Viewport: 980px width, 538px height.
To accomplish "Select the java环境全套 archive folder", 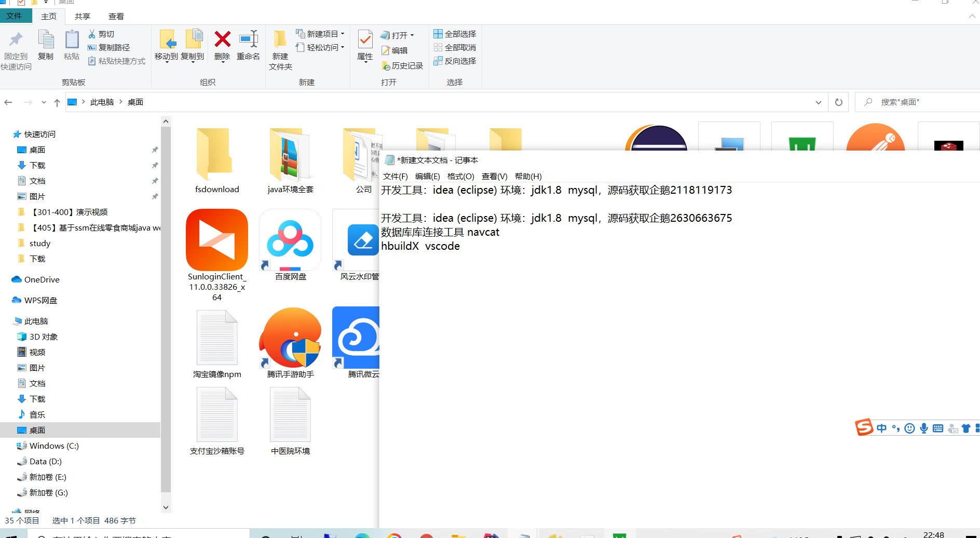I will (x=291, y=161).
